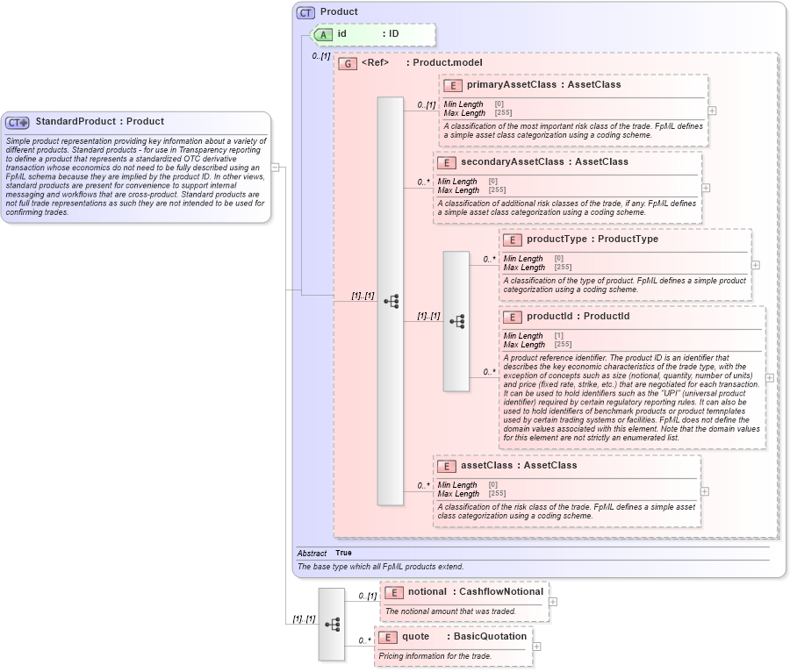Expand the primaryAssetClass element
Image resolution: width=790 pixels, height=672 pixels.
tap(712, 111)
